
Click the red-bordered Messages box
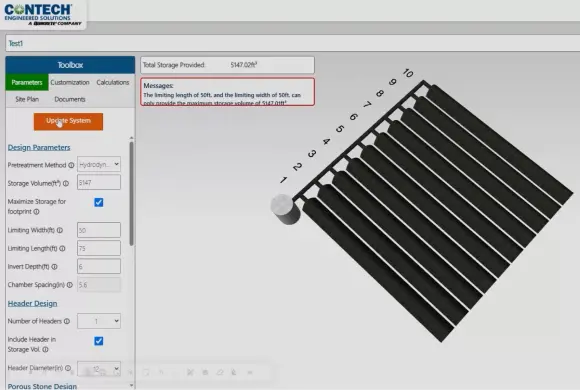click(227, 92)
